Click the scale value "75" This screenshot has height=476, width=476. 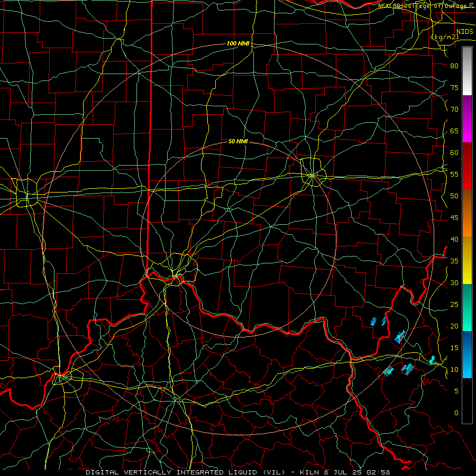coord(454,88)
